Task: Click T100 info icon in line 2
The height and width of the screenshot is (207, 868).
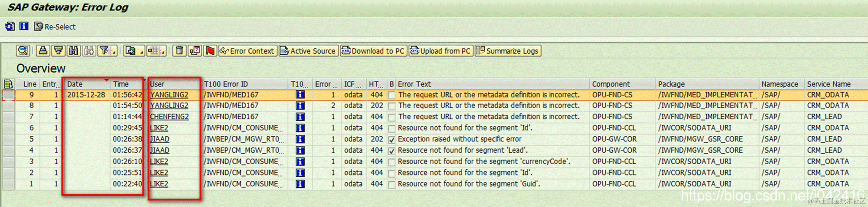Action: [300, 173]
